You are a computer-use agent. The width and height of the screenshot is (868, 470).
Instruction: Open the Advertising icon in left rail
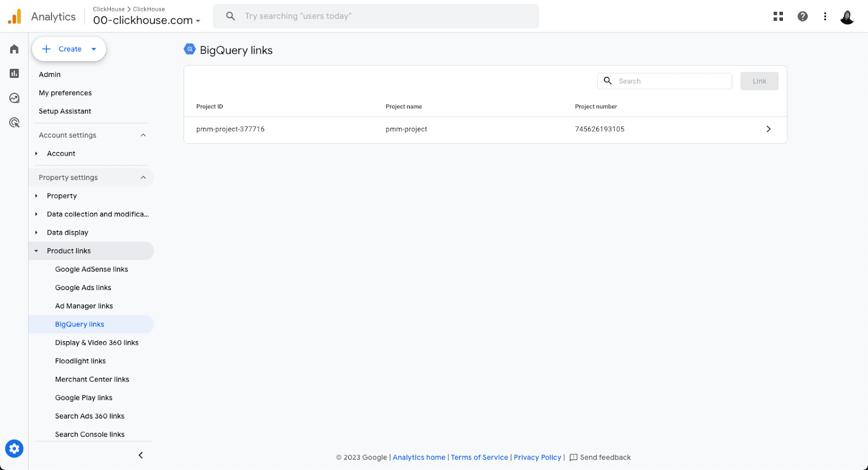tap(15, 123)
